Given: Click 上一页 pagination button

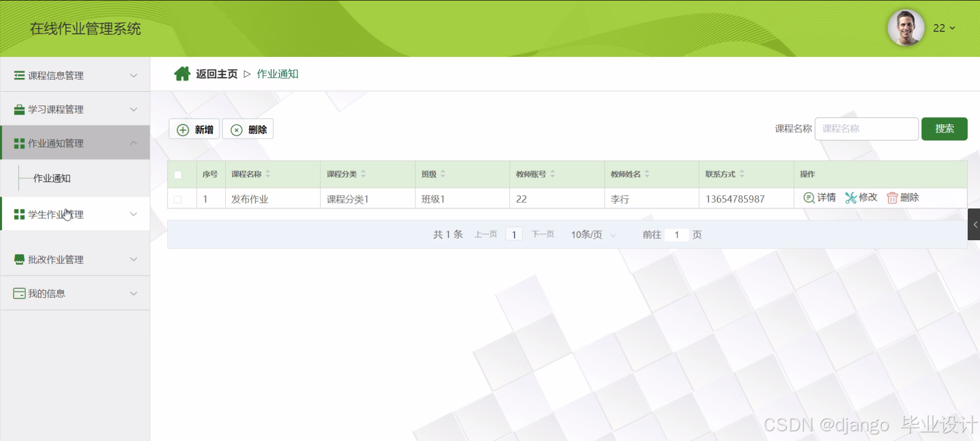Looking at the screenshot, I should point(485,235).
